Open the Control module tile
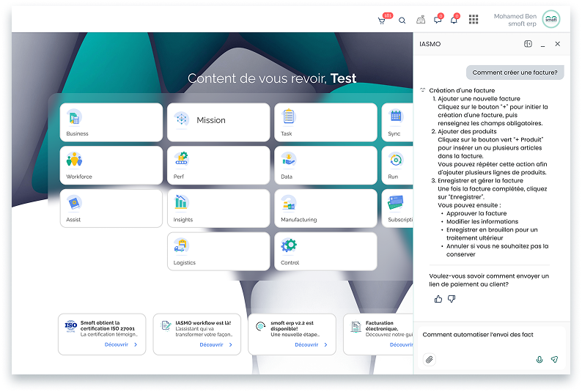This screenshot has height=392, width=582. click(x=325, y=251)
